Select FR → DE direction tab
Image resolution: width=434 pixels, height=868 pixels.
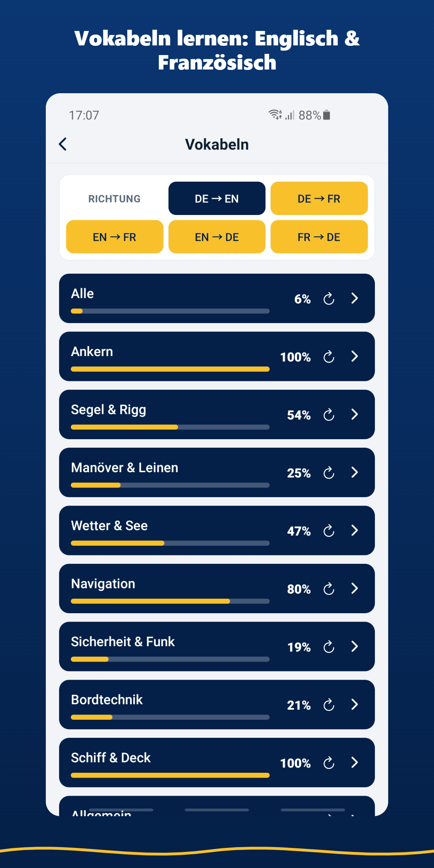pos(319,237)
